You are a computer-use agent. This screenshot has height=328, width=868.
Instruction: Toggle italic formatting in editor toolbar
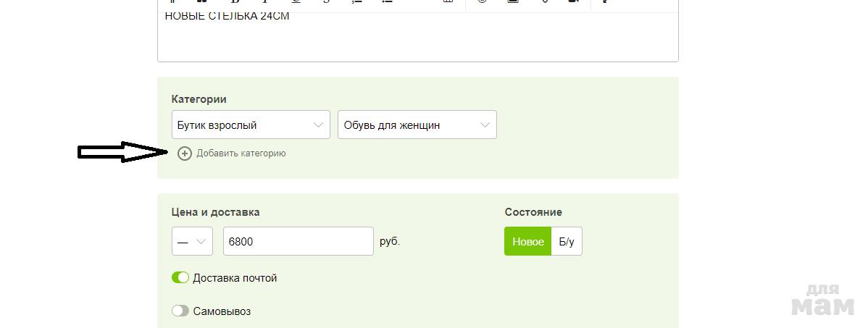(x=264, y=2)
